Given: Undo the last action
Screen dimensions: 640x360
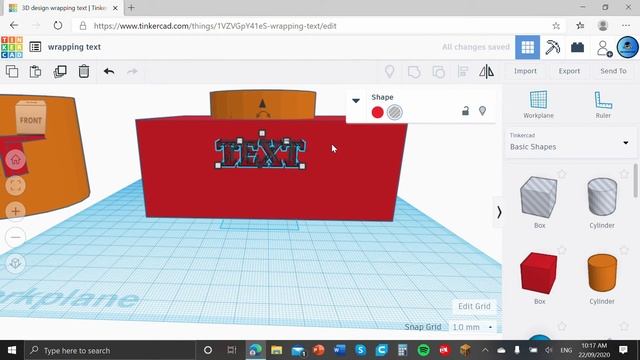Looking at the screenshot, I should [109, 71].
